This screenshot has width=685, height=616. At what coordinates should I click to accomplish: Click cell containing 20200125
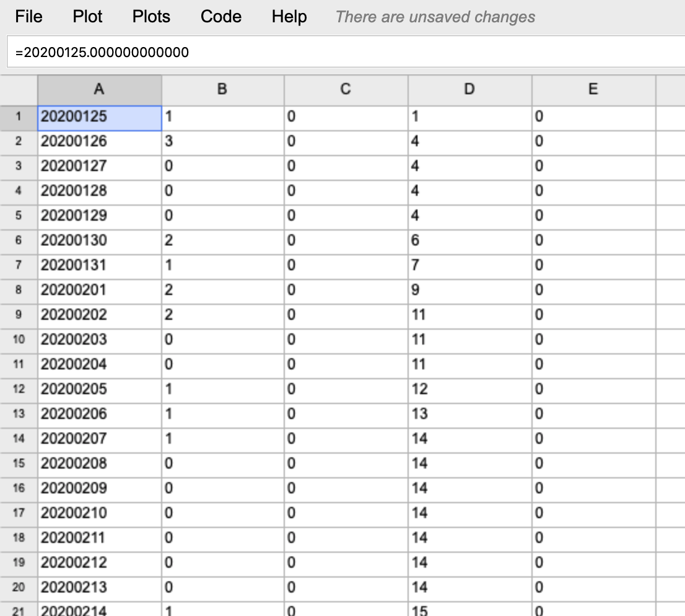click(x=100, y=118)
